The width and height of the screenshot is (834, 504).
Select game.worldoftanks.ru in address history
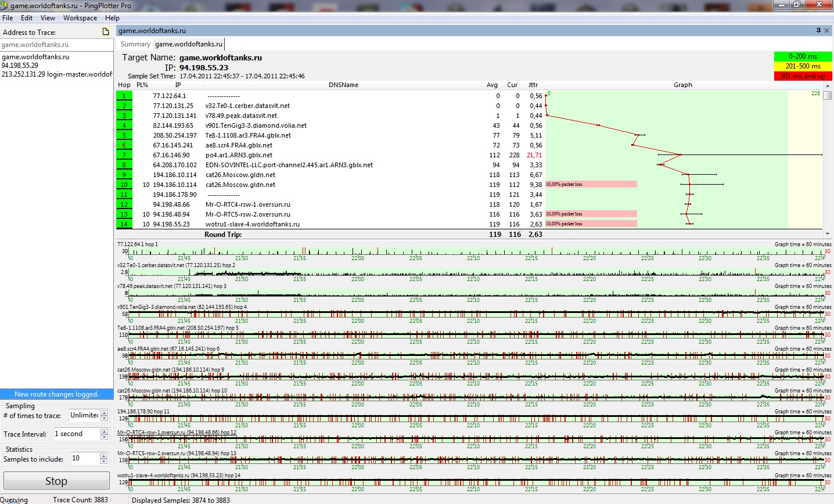35,57
